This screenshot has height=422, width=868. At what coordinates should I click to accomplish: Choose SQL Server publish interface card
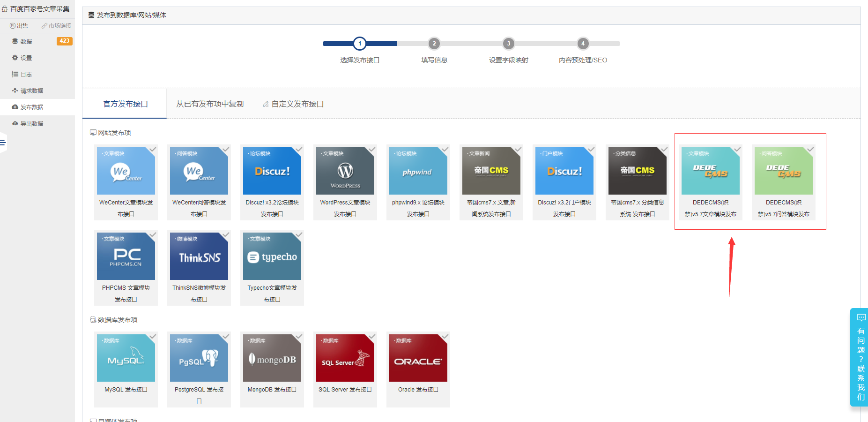[345, 369]
